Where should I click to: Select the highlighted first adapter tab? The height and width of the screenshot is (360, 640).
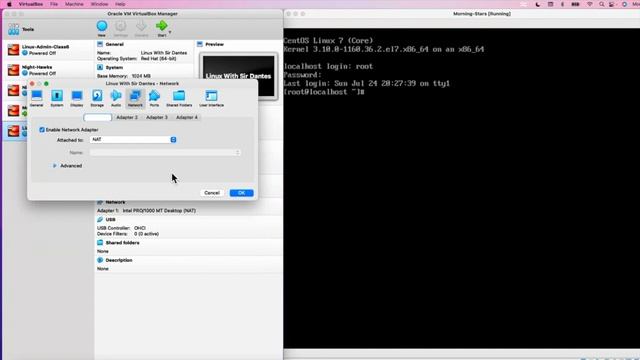coord(98,118)
